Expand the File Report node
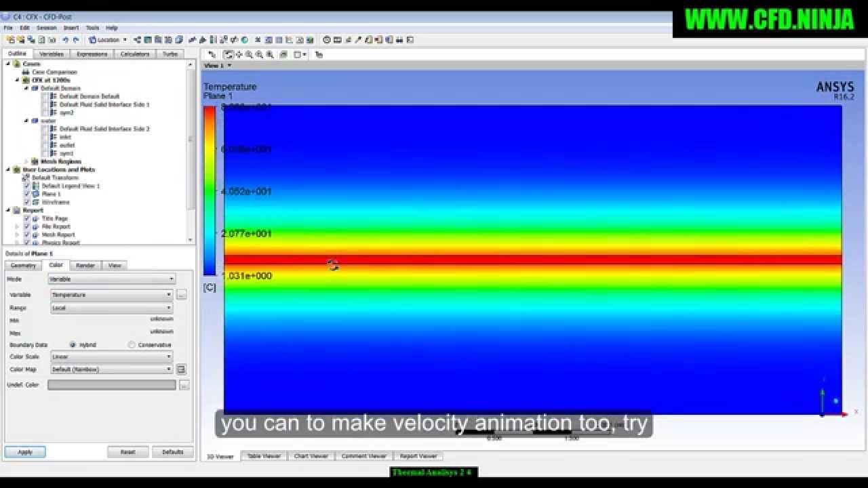Screen dimensions: 868x488 point(18,226)
